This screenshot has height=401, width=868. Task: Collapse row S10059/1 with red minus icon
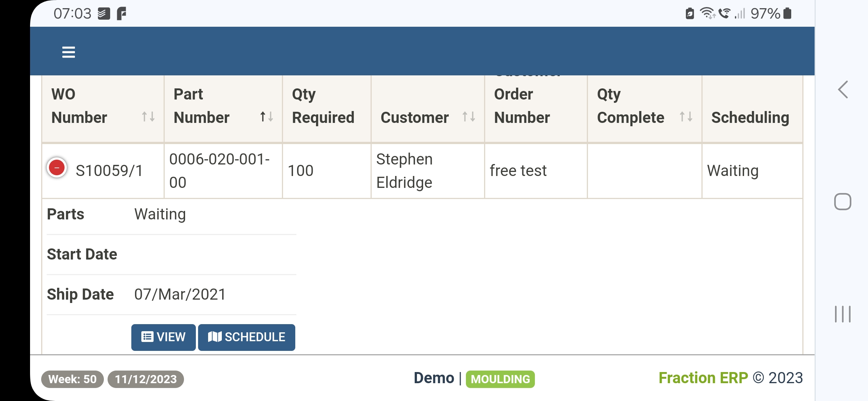pos(57,168)
